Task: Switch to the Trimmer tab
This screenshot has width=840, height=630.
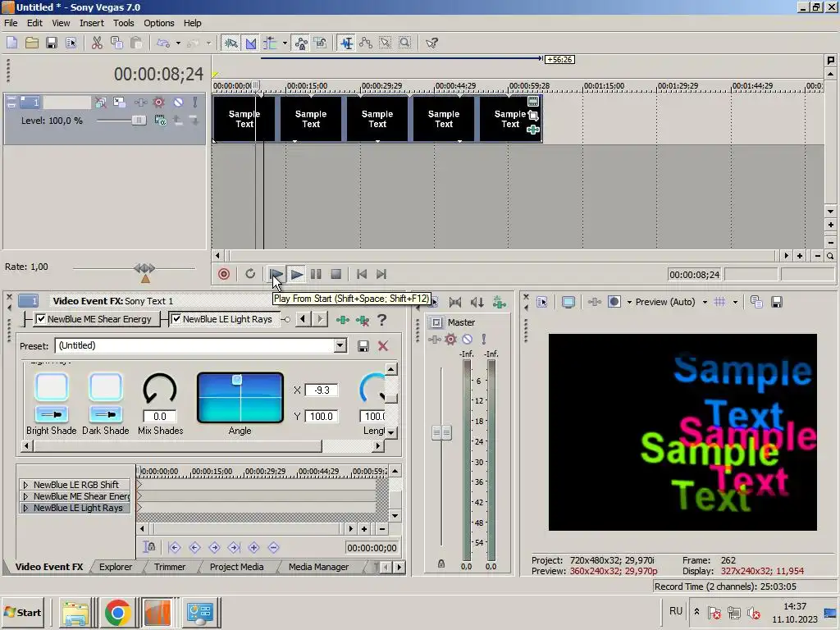Action: pyautogui.click(x=169, y=567)
